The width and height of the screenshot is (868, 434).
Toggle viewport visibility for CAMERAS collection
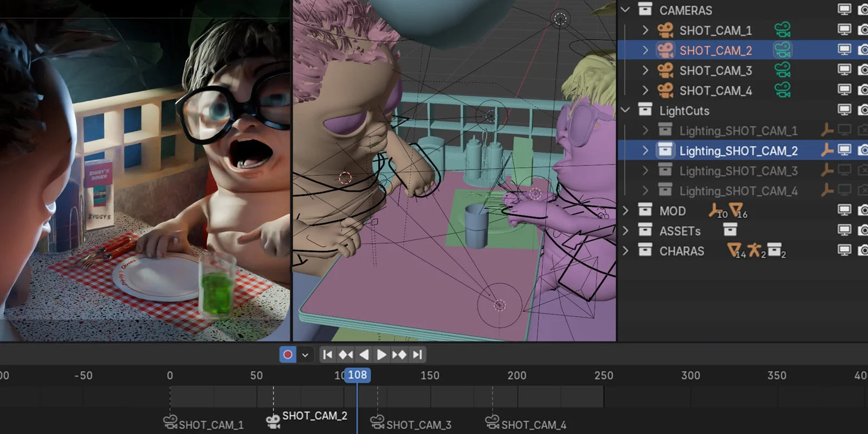coord(844,9)
